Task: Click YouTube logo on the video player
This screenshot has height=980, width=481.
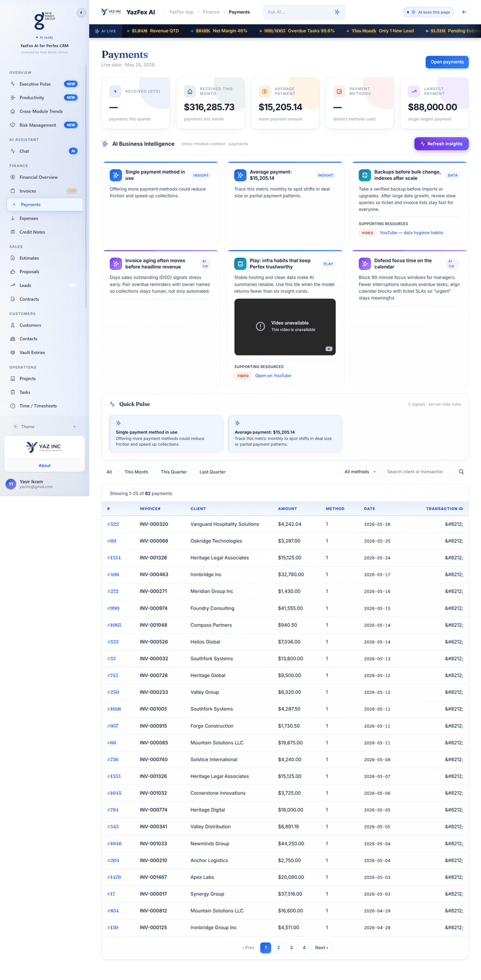Action: pos(329,349)
